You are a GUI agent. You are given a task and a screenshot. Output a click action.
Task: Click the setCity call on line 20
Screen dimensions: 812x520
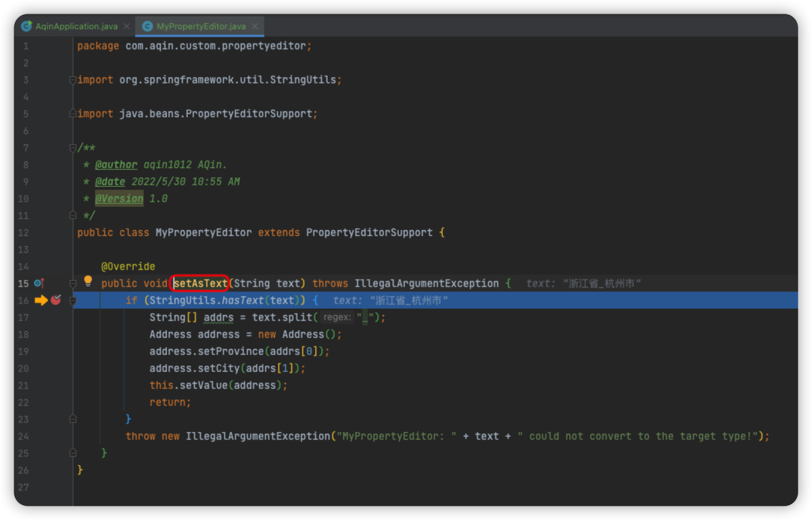point(219,368)
